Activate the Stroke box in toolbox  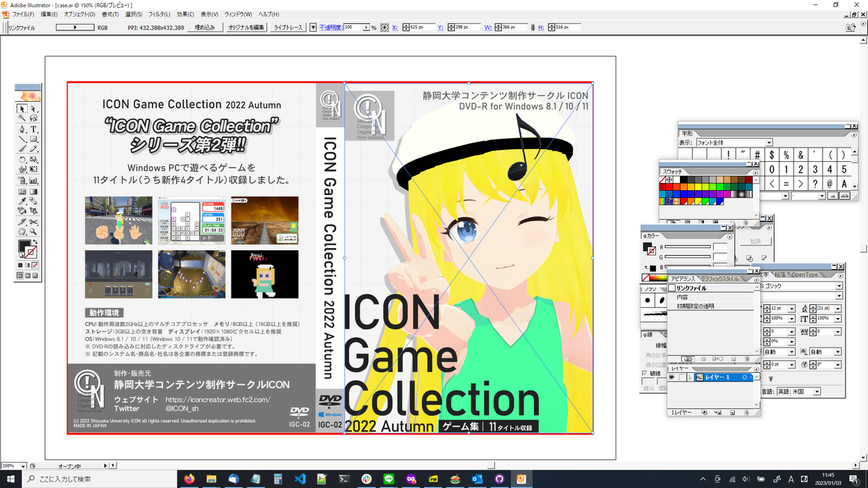[x=31, y=252]
